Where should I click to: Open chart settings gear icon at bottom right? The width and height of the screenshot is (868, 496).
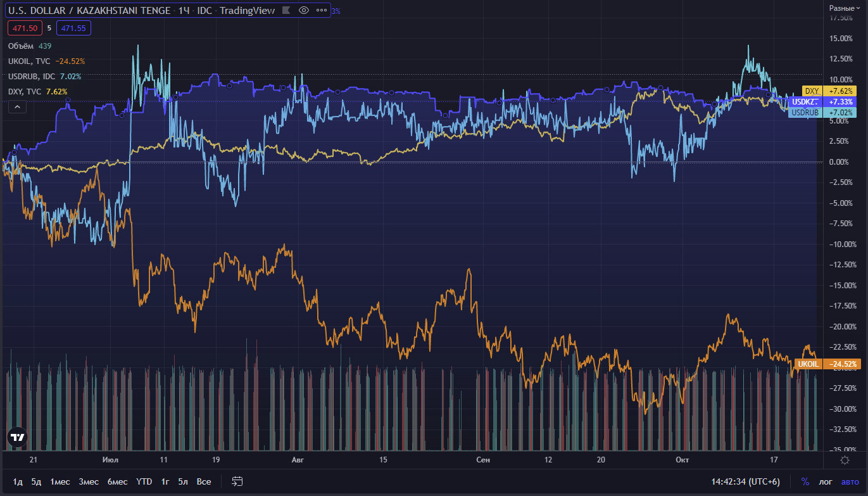click(845, 460)
